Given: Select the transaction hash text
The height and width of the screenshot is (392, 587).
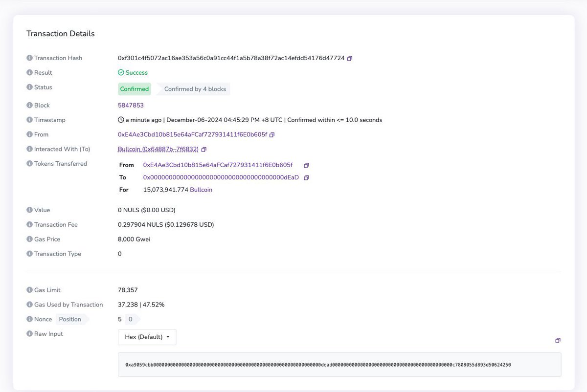Looking at the screenshot, I should pyautogui.click(x=231, y=58).
